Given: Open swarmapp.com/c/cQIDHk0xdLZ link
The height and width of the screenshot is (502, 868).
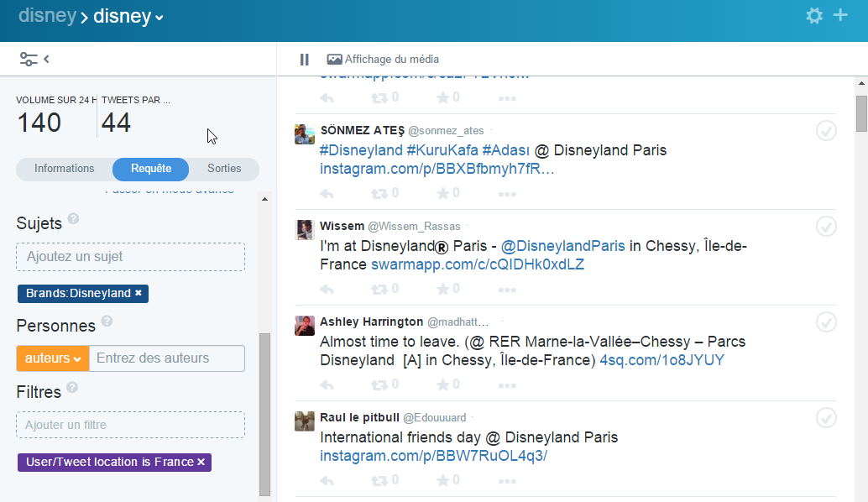Looking at the screenshot, I should 477,264.
